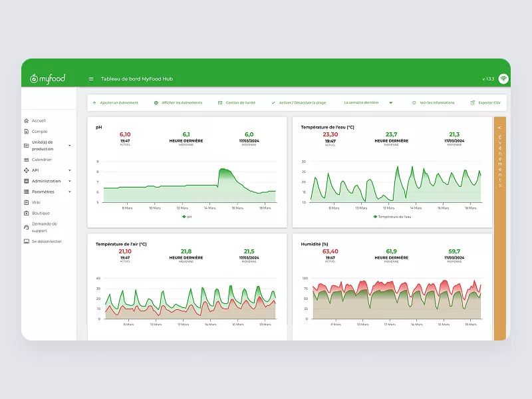Viewport: 532px width, 399px height.
Task: Click the Compte document icon
Action: tap(27, 132)
